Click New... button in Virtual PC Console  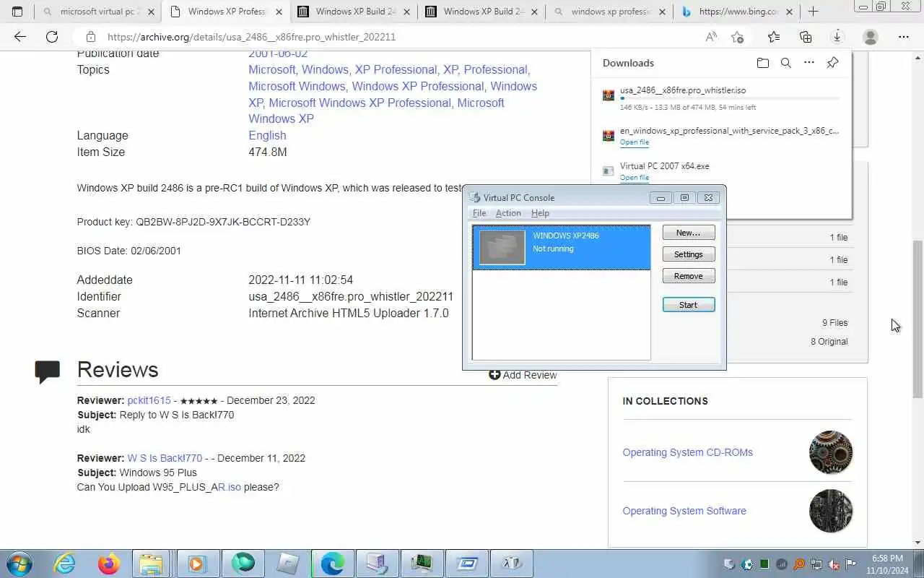click(x=689, y=233)
